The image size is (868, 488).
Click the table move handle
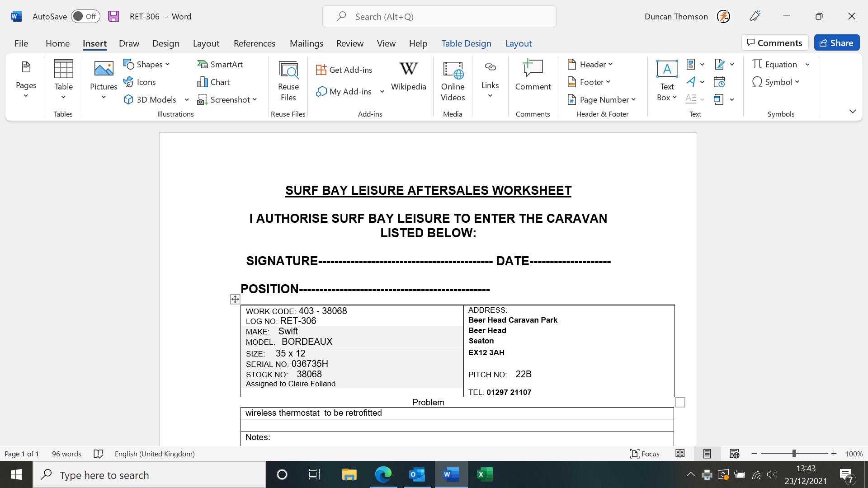coord(235,299)
